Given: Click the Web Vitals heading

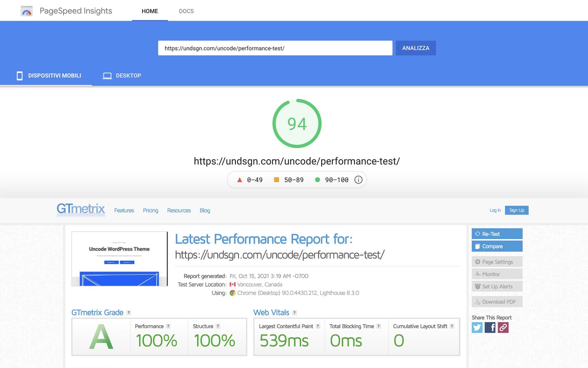Looking at the screenshot, I should tap(271, 312).
